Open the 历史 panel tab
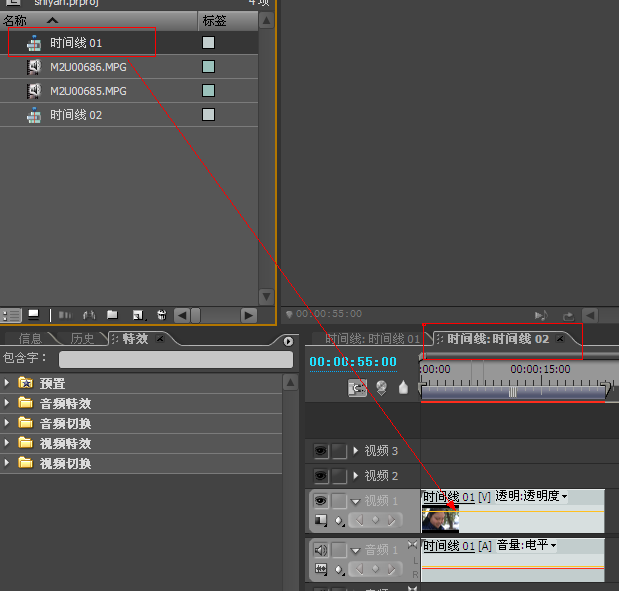The width and height of the screenshot is (619, 591). (x=82, y=339)
